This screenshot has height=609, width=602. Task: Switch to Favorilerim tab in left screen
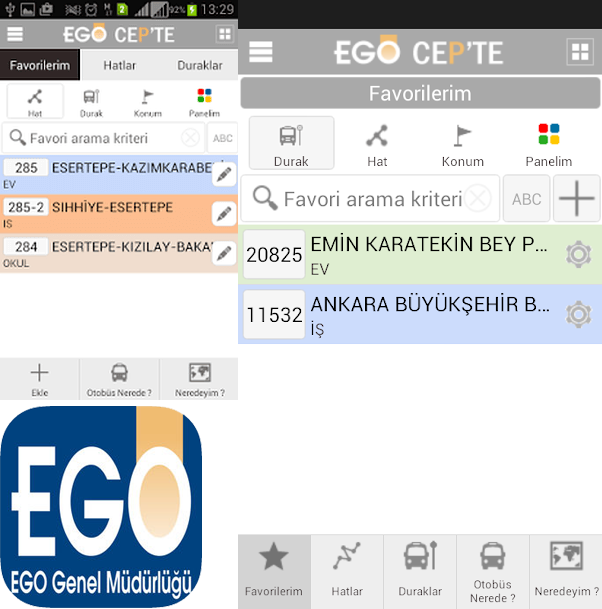[40, 65]
